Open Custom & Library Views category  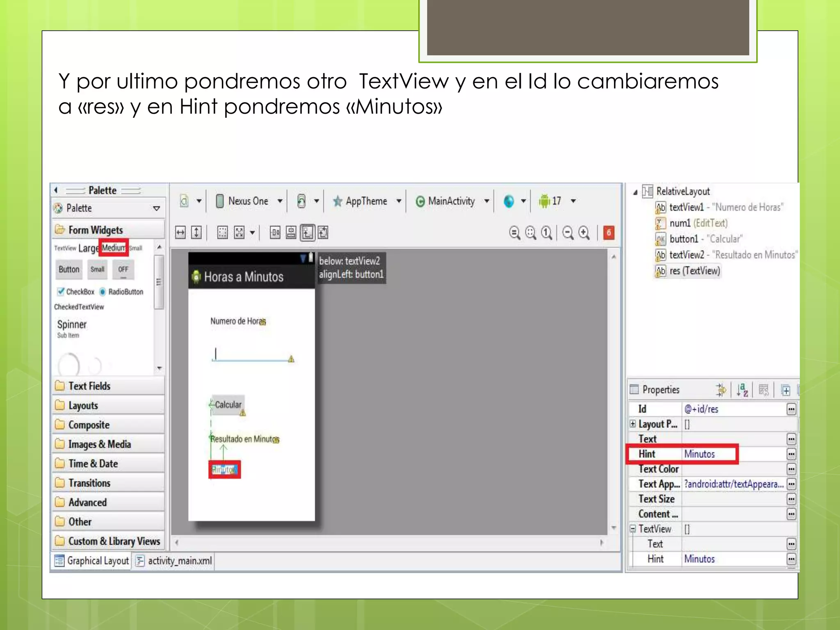(x=109, y=541)
